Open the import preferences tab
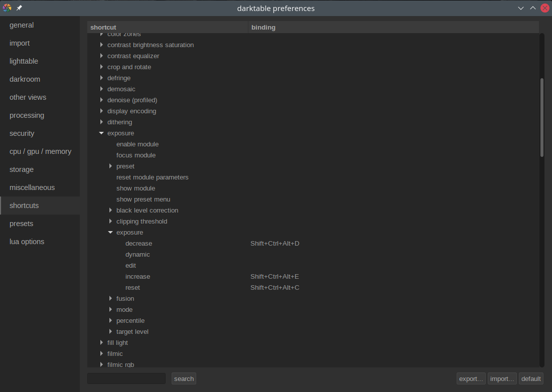The width and height of the screenshot is (552, 392). [40, 43]
